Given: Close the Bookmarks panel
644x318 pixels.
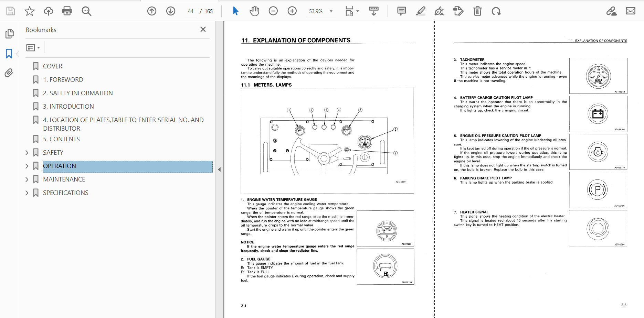Looking at the screenshot, I should (x=203, y=30).
